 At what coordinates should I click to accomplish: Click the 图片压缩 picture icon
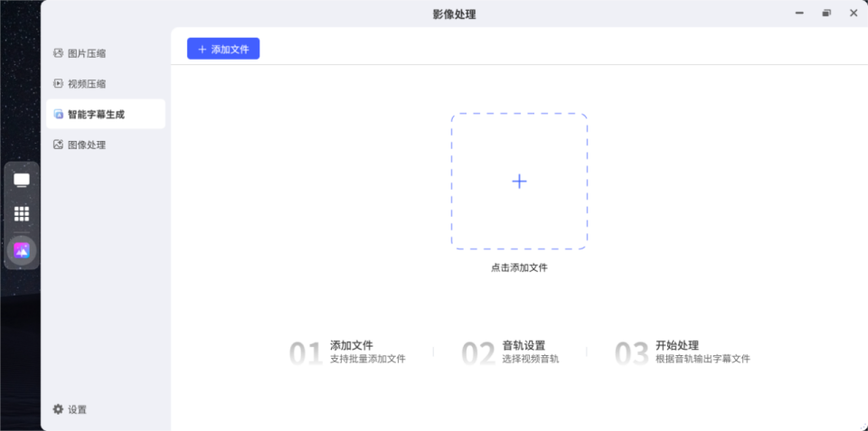tap(58, 53)
